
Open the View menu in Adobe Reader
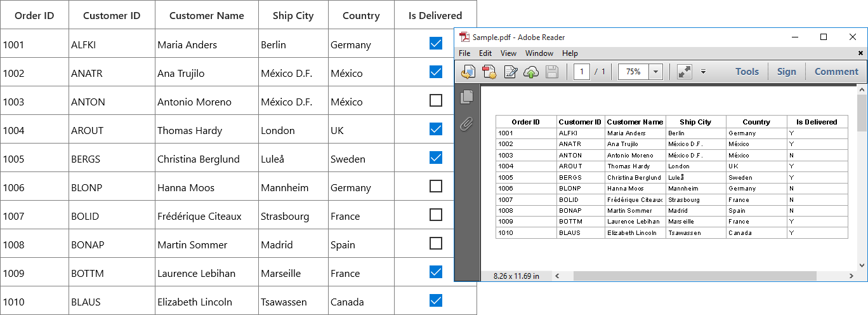tap(508, 53)
